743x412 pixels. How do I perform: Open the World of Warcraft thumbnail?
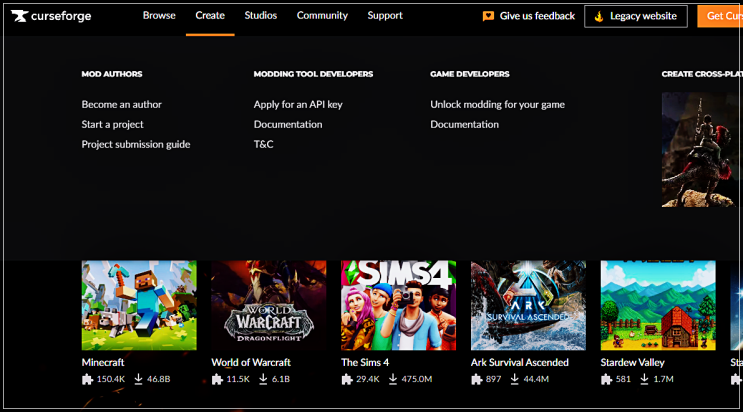click(x=269, y=305)
